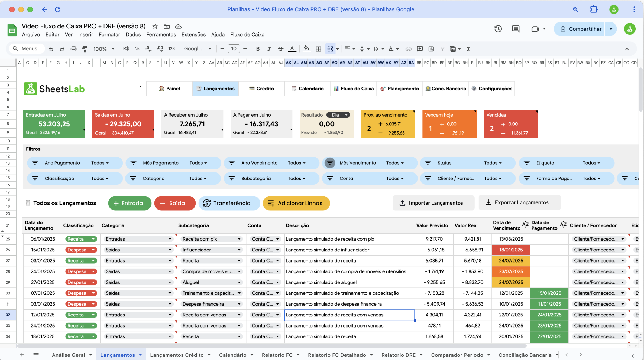Toggle italic text formatting
Image resolution: width=644 pixels, height=360 pixels.
tap(269, 49)
